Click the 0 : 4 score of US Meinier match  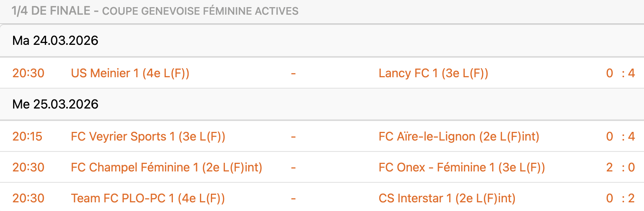click(x=620, y=73)
